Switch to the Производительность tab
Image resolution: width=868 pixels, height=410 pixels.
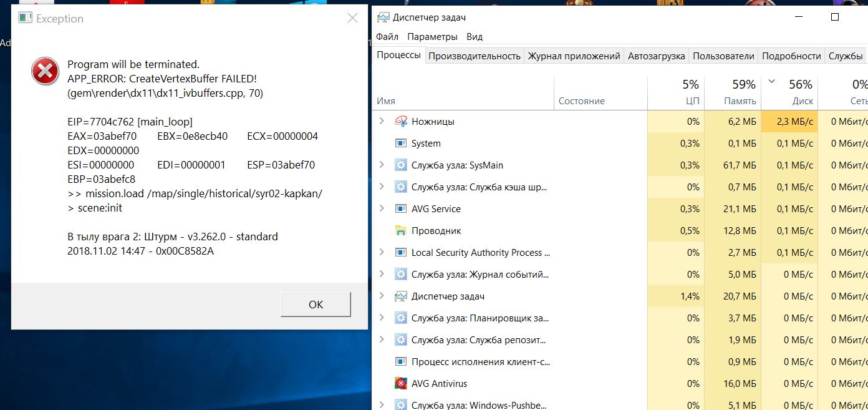tap(475, 56)
